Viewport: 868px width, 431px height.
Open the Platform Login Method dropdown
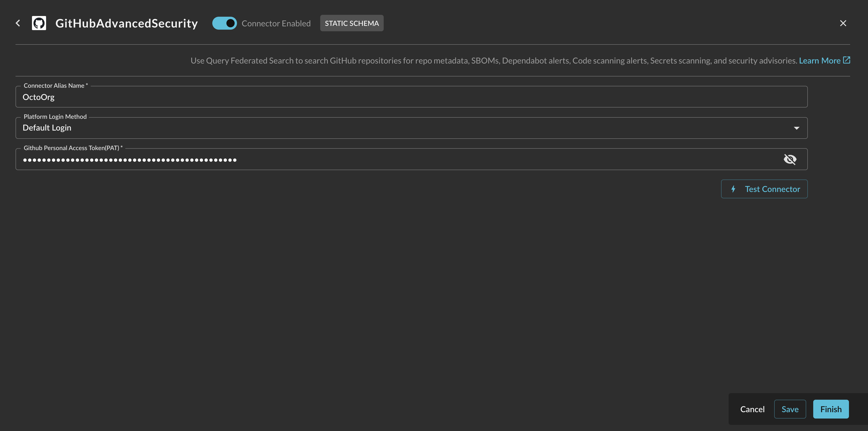pos(411,128)
